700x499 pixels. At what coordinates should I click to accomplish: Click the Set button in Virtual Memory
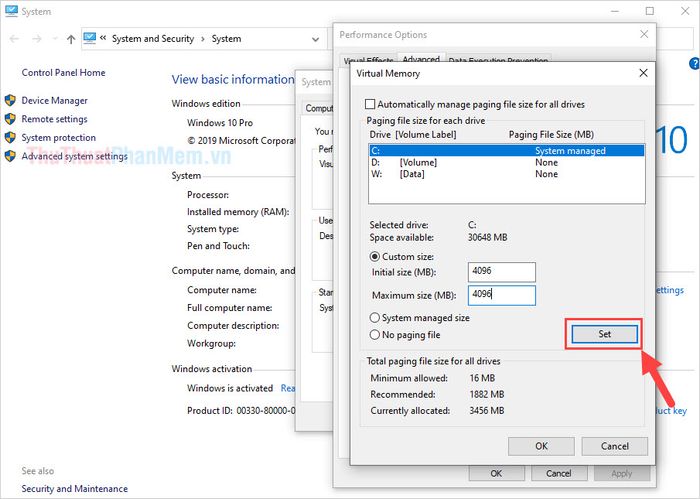(x=604, y=334)
